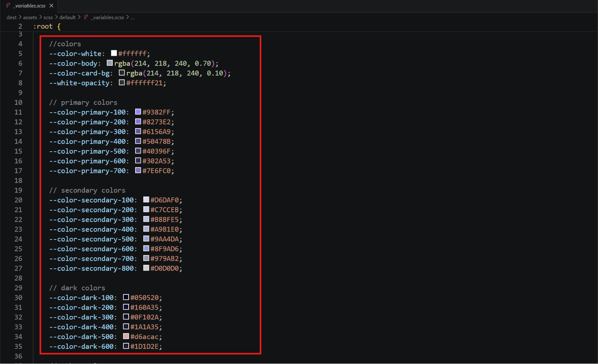Open color swatch for #B8BFE5
Screen dimensions: 598x364
pyautogui.click(x=146, y=219)
